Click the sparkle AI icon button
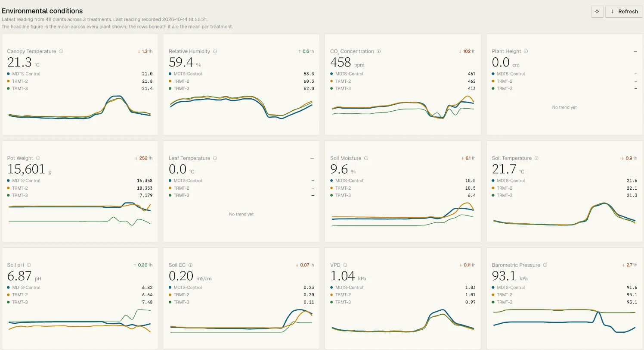644x350 pixels. (x=597, y=12)
